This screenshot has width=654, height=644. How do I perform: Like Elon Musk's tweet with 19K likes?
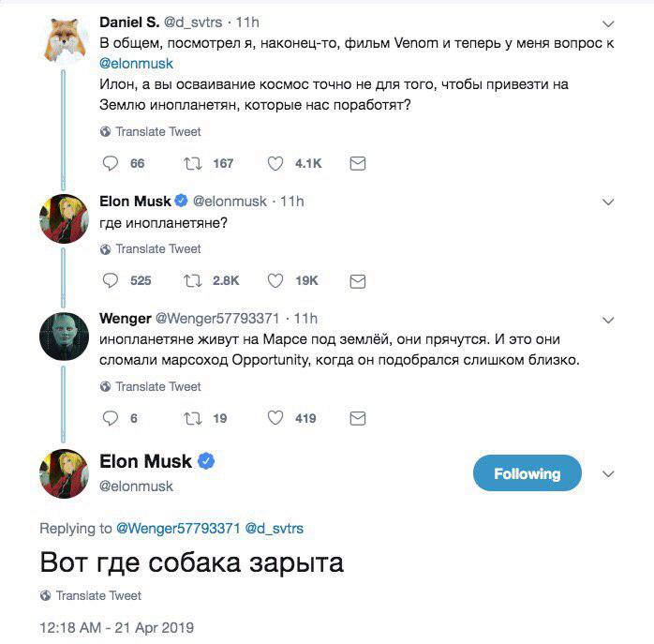275,280
